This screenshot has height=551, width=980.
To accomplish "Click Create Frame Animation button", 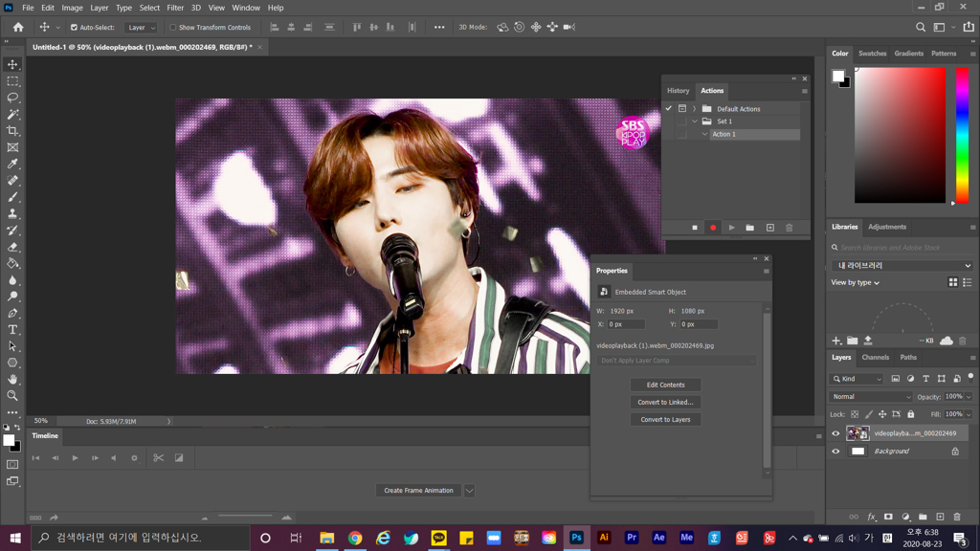I will [x=418, y=491].
